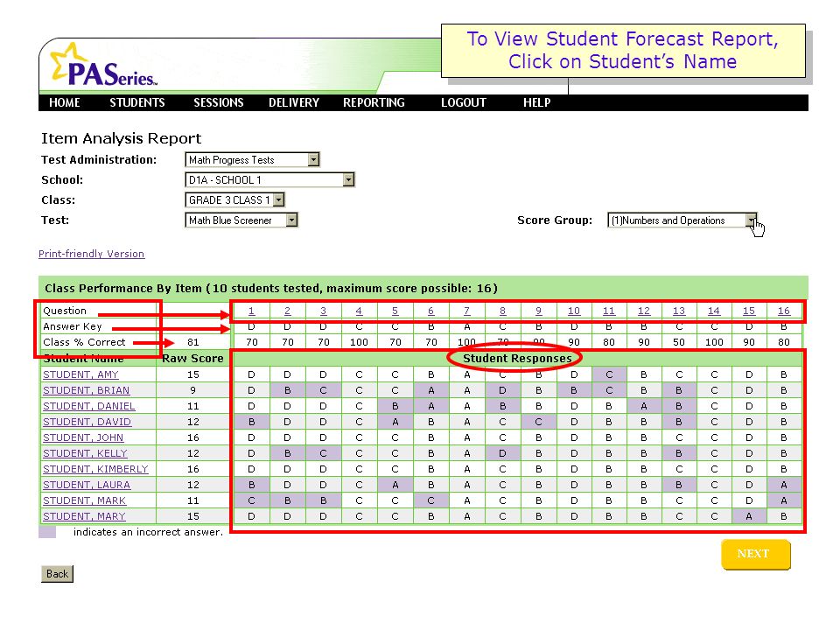Open STUDENT, DANIEL forecast report
840x630 pixels.
click(x=89, y=406)
